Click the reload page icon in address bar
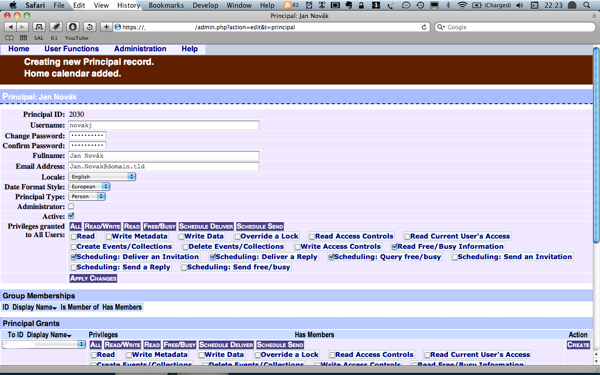600x375 pixels. pos(424,27)
